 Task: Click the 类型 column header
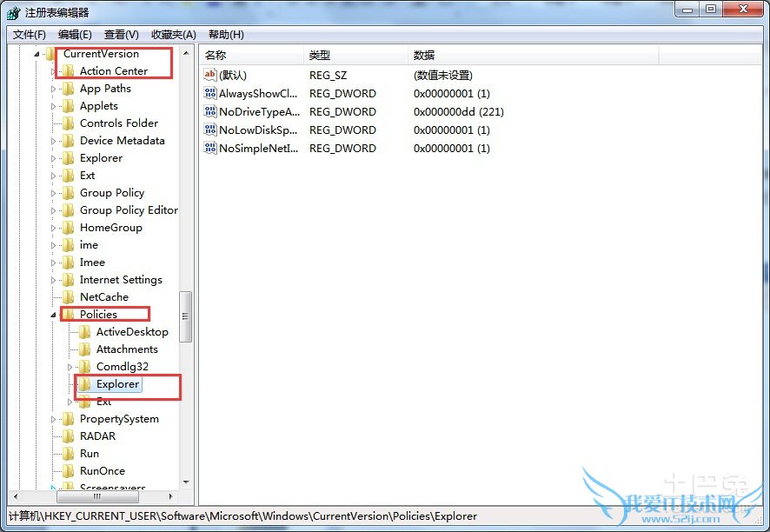356,55
